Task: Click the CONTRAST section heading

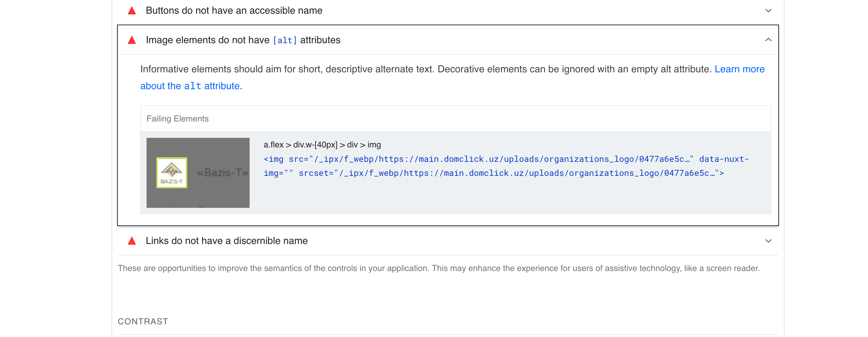Action: pos(143,322)
